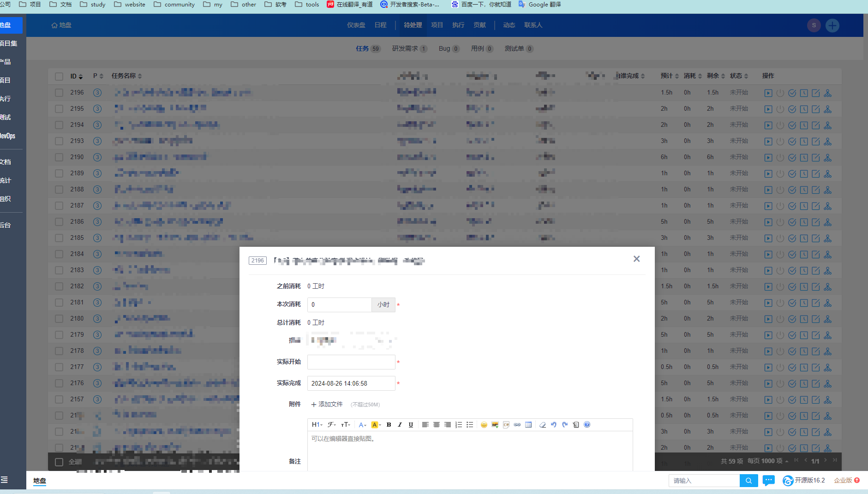Screen dimensions: 868x494
Task: Open the font family dropdown in the editor
Action: pos(332,425)
